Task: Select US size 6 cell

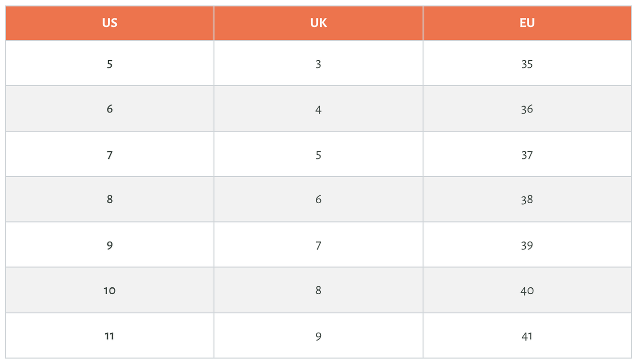Action: tap(110, 109)
